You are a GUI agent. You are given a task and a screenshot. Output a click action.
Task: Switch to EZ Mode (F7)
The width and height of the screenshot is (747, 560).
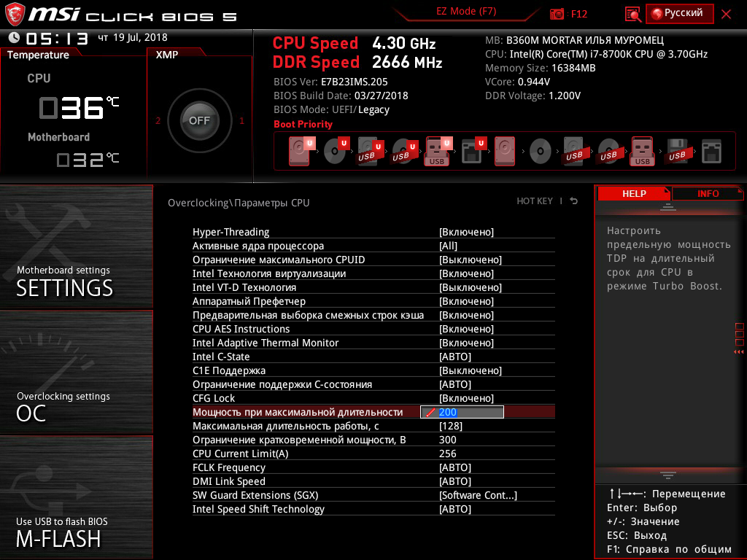[466, 12]
